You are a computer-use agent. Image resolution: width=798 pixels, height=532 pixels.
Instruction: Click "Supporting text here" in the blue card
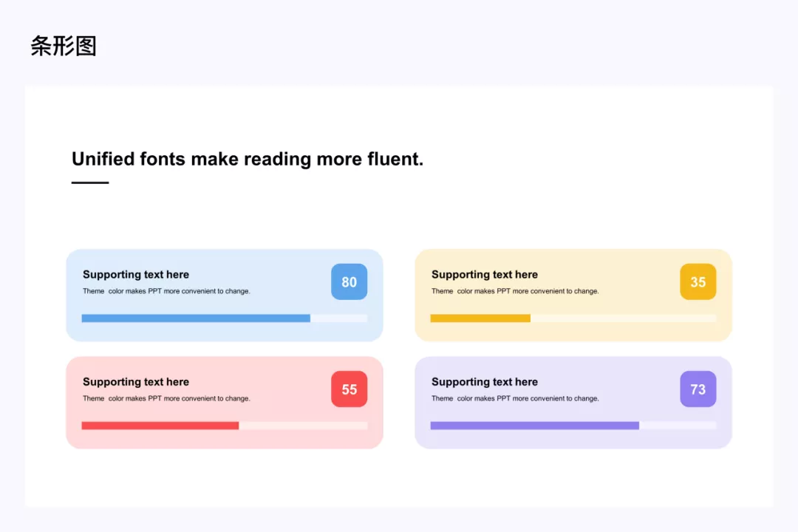click(136, 275)
